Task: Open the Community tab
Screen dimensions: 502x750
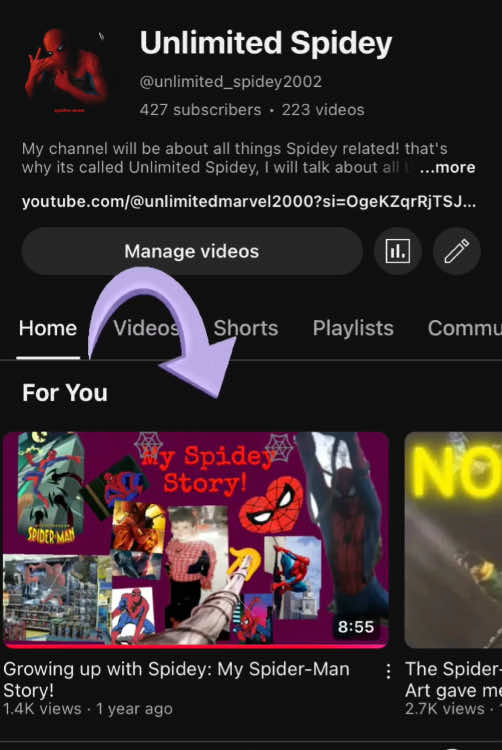Action: pos(465,329)
